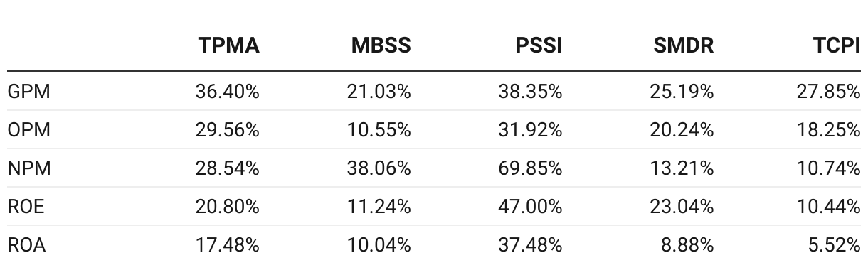The image size is (868, 270).
Task: Click the TCPI column header
Action: coord(837,46)
